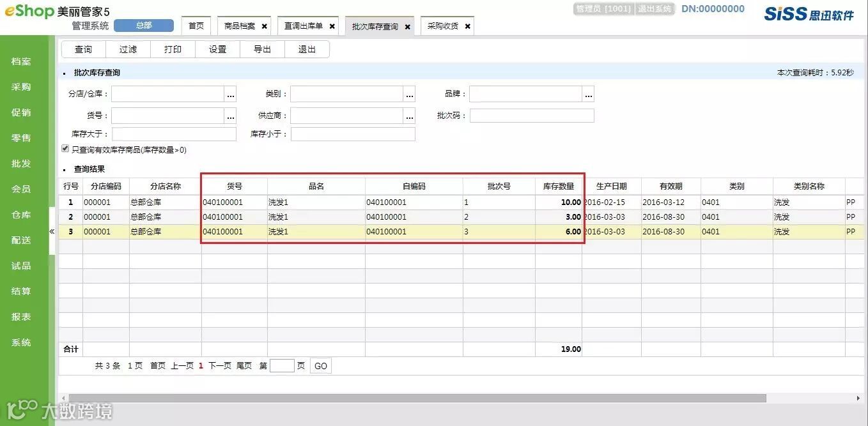Click production date 2016-02-15 cell
This screenshot has width=868, height=426.
[x=612, y=202]
